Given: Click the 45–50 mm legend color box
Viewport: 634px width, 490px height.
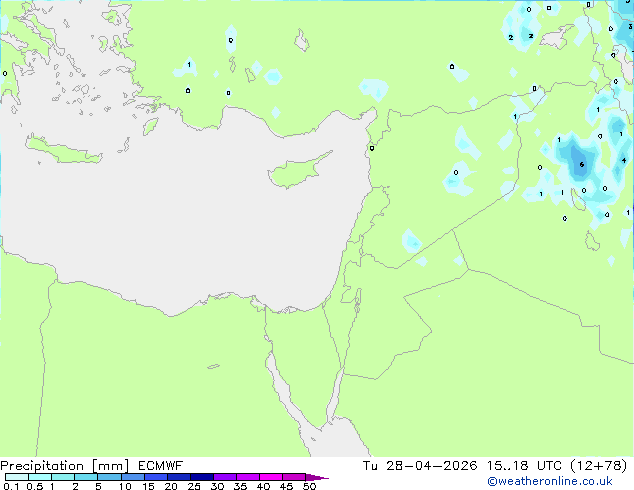Looking at the screenshot, I should [x=294, y=477].
